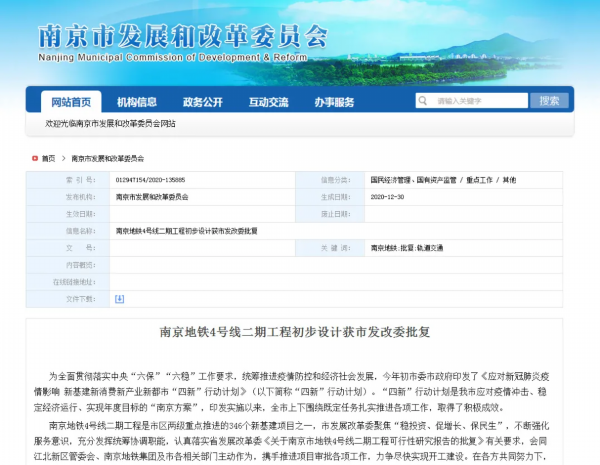Click 南京市发展和改革委员会 breadcrumb link
600x465 pixels.
pos(108,158)
